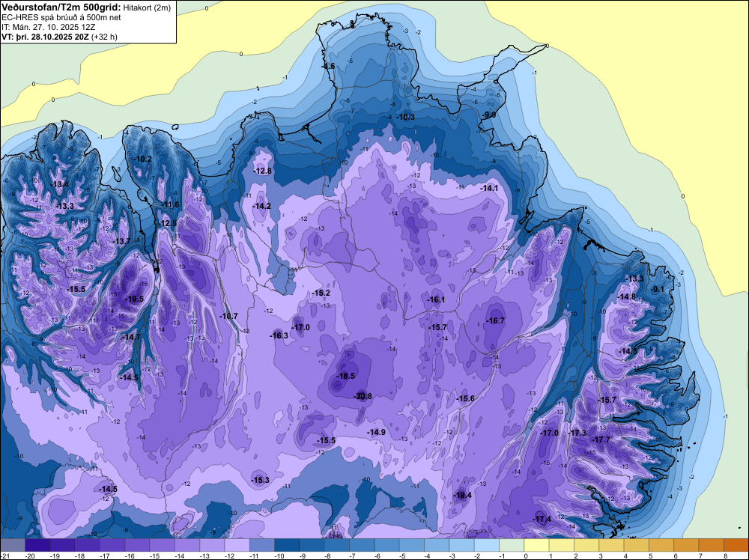Select the legend swatch between -11 and -10
749x560 pixels.
tap(262, 545)
